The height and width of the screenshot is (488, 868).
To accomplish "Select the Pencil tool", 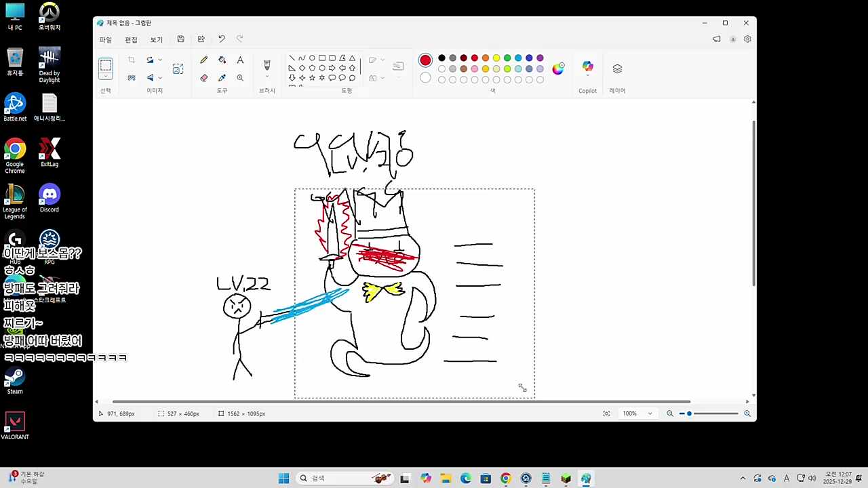I will tap(203, 60).
